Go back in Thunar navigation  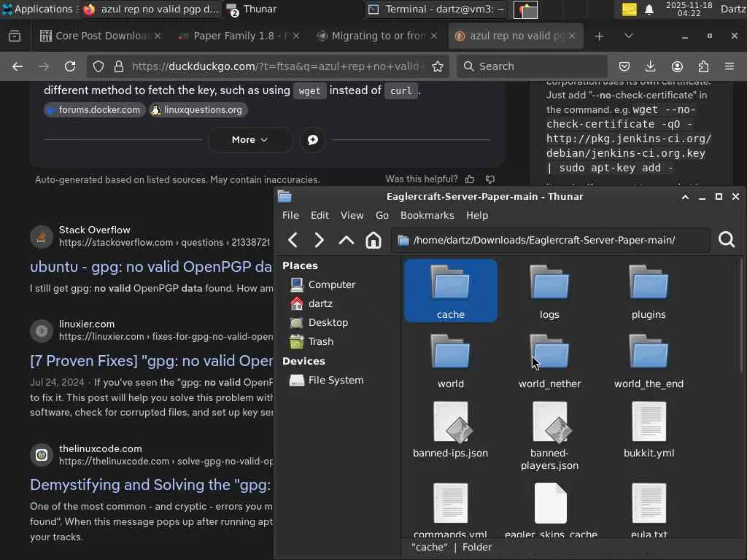[293, 240]
